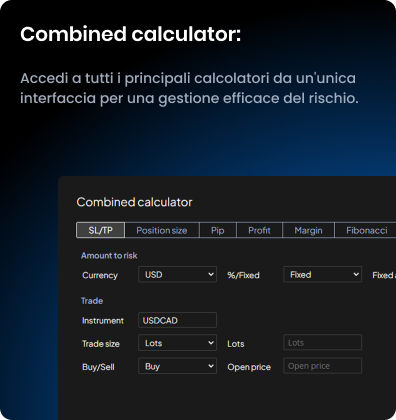
Task: Open the %/Fixed dropdown set to Fixed
Action: coord(322,274)
